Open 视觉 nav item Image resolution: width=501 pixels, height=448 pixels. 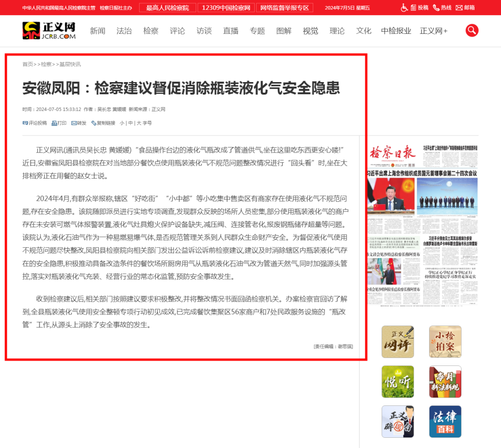310,31
